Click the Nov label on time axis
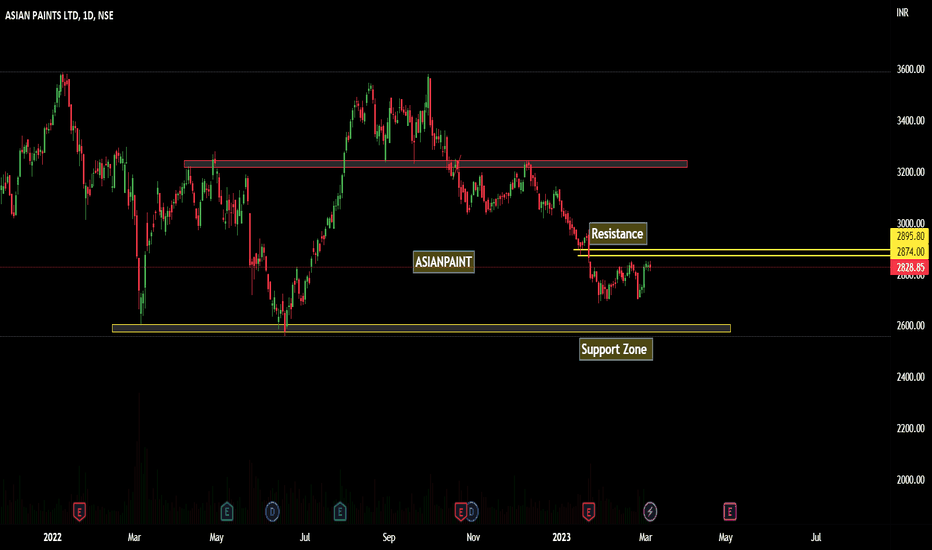The image size is (932, 550). [x=473, y=537]
